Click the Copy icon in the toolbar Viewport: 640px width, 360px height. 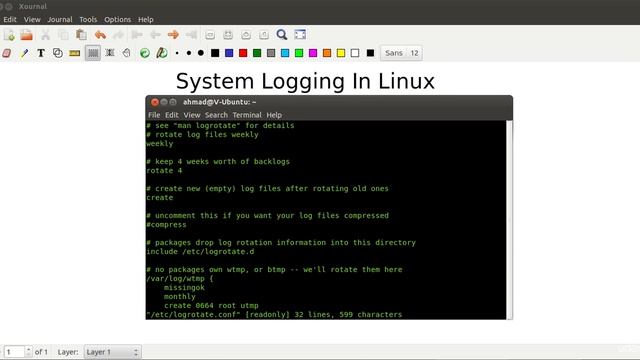(x=63, y=35)
